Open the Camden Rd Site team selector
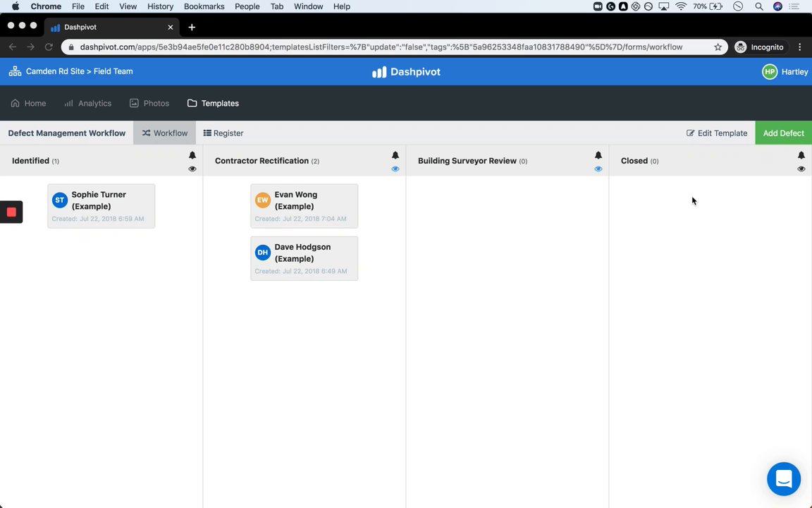 coord(79,71)
